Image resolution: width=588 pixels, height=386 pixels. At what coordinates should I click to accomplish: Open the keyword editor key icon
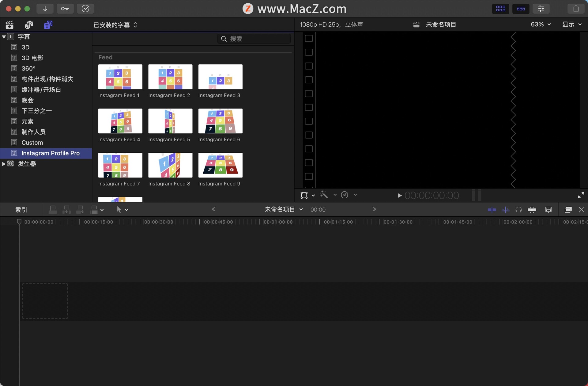point(65,9)
